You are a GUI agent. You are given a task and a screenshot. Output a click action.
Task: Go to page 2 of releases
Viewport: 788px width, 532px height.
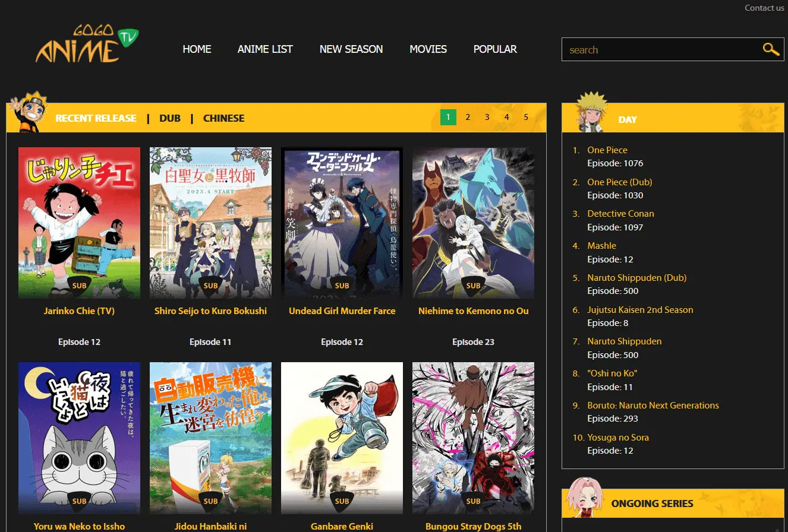tap(468, 117)
